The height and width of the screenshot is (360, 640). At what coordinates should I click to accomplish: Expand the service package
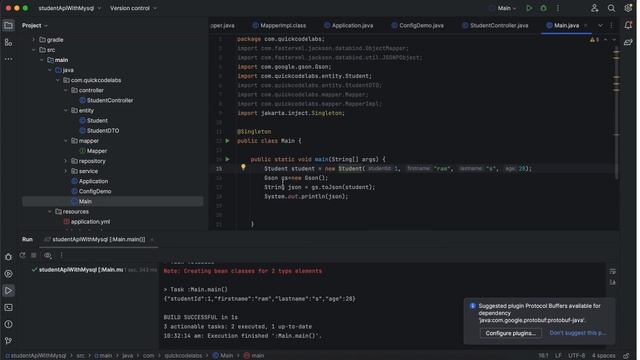66,171
